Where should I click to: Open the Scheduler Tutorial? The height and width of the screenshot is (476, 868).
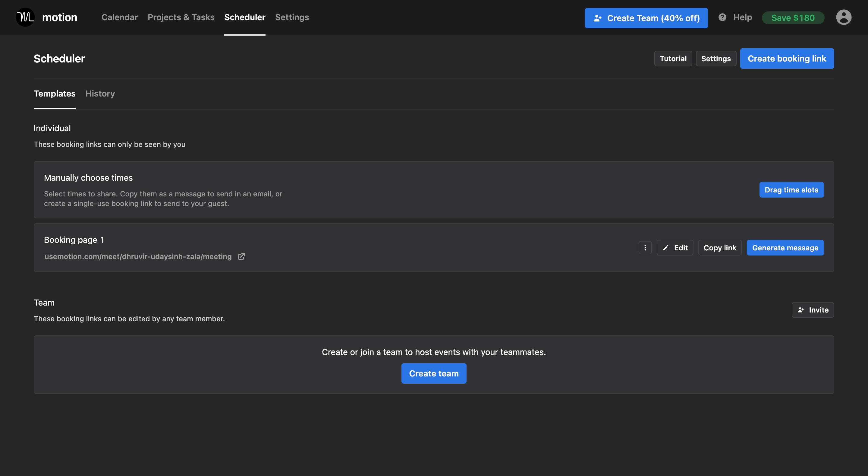click(x=673, y=58)
